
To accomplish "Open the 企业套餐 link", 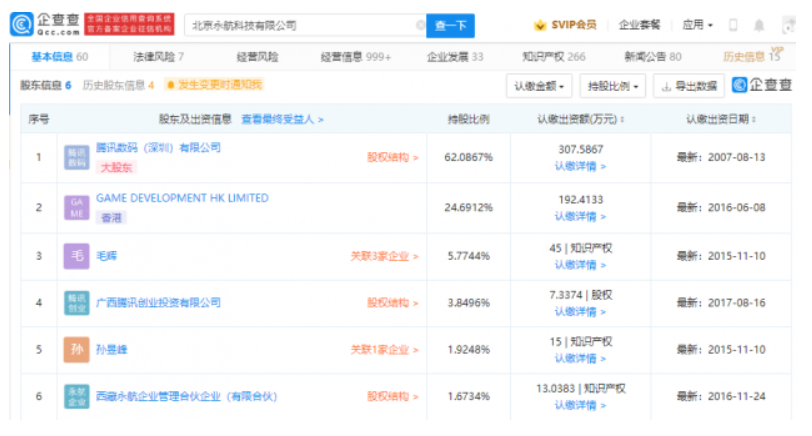I will tap(639, 25).
